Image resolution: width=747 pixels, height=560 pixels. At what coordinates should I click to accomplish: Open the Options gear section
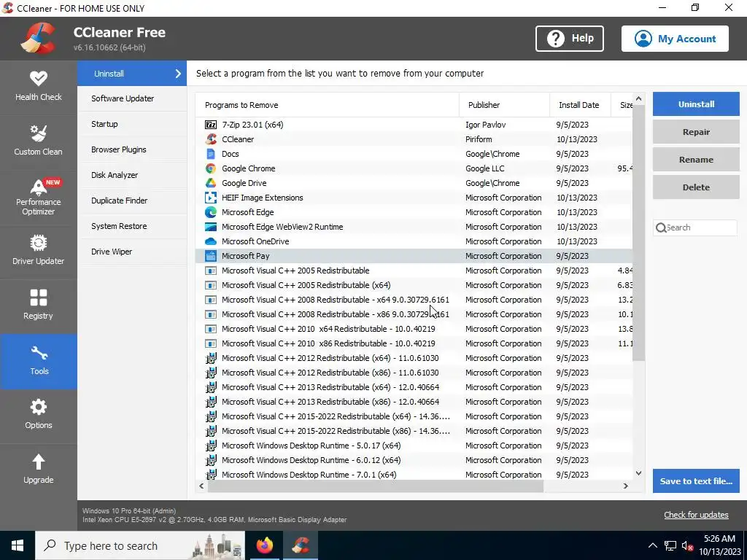point(38,416)
